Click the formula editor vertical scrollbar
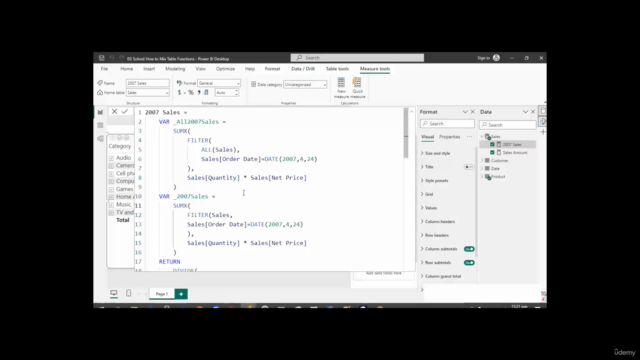Image resolution: width=640 pixels, height=360 pixels. [x=406, y=133]
